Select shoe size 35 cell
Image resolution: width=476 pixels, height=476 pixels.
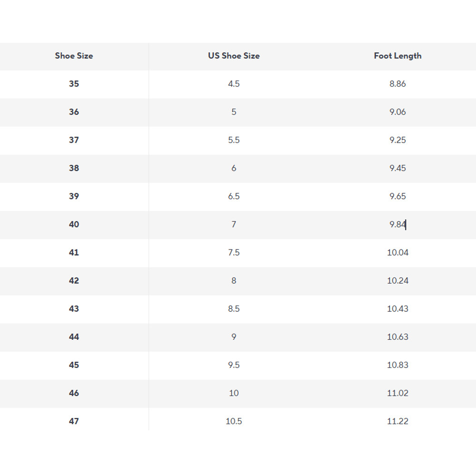coord(74,84)
